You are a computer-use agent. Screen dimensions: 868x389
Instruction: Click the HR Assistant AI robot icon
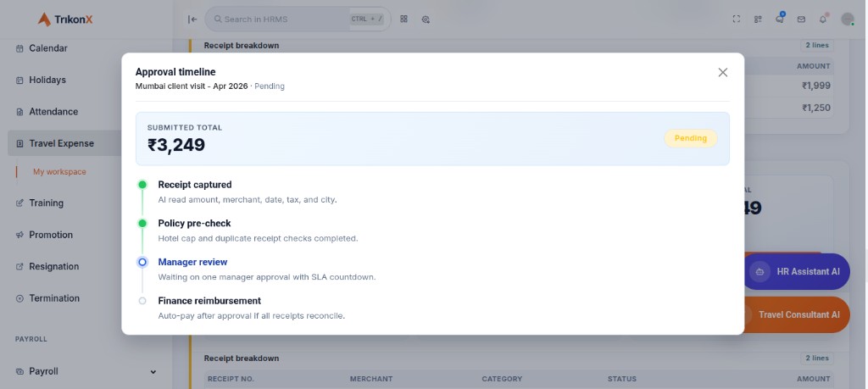(x=759, y=272)
